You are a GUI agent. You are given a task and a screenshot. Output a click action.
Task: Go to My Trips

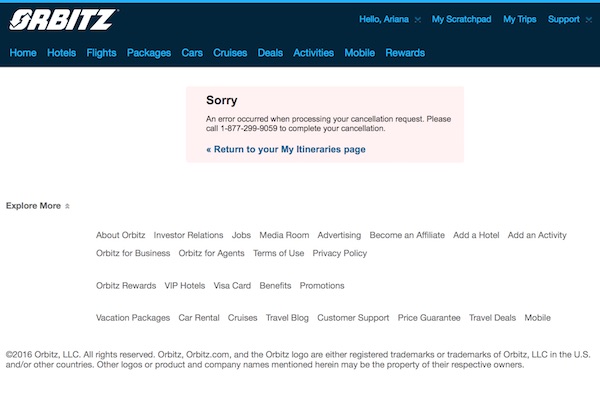point(520,19)
